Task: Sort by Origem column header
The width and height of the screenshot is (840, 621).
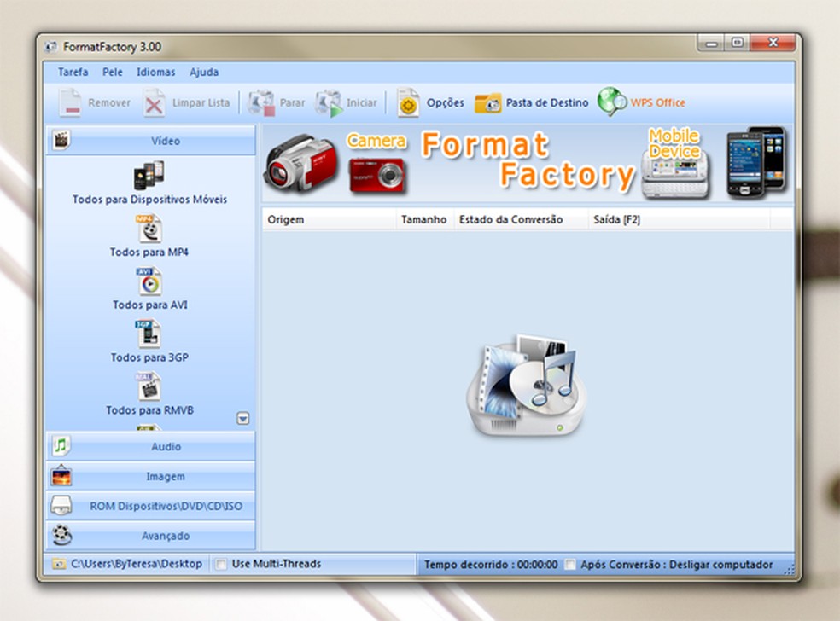Action: tap(329, 219)
